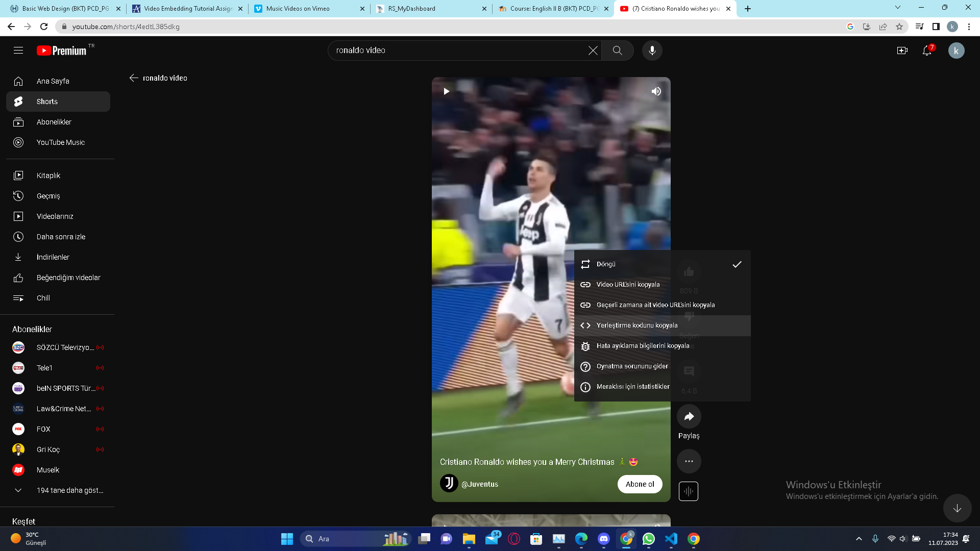Open Chrome tab search dropdown arrow

pyautogui.click(x=897, y=8)
